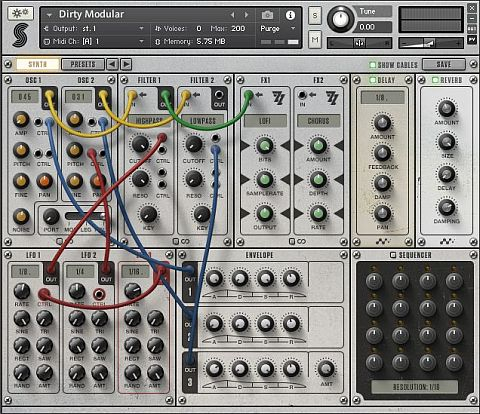Select previous preset arrow button
The height and width of the screenshot is (414, 480).
[x=112, y=64]
